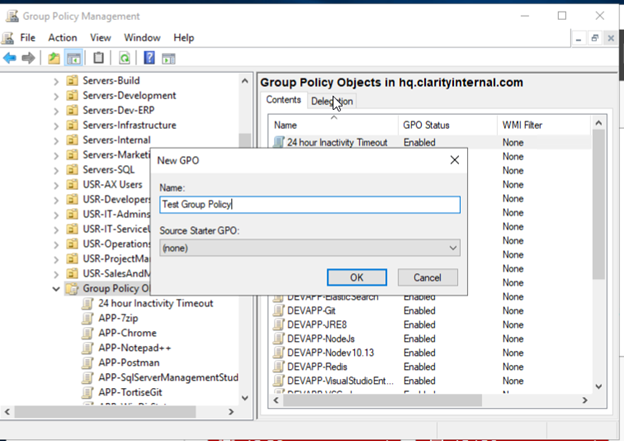Expand the USR-AX Users tree node

(56, 185)
